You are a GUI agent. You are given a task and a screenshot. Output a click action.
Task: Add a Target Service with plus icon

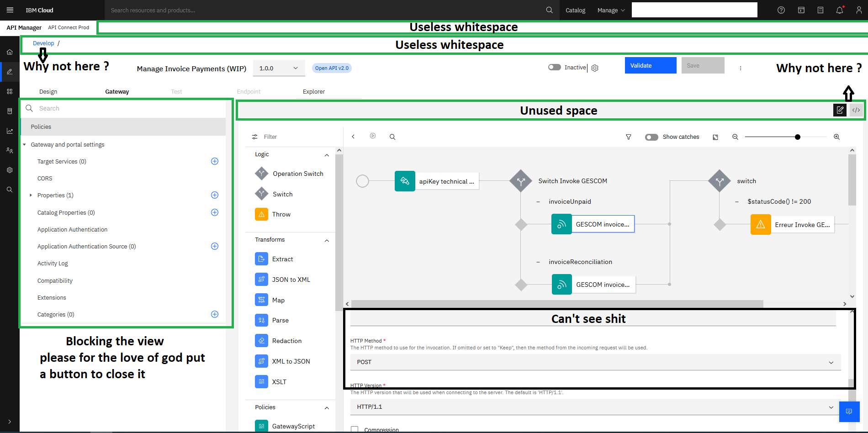coord(215,161)
